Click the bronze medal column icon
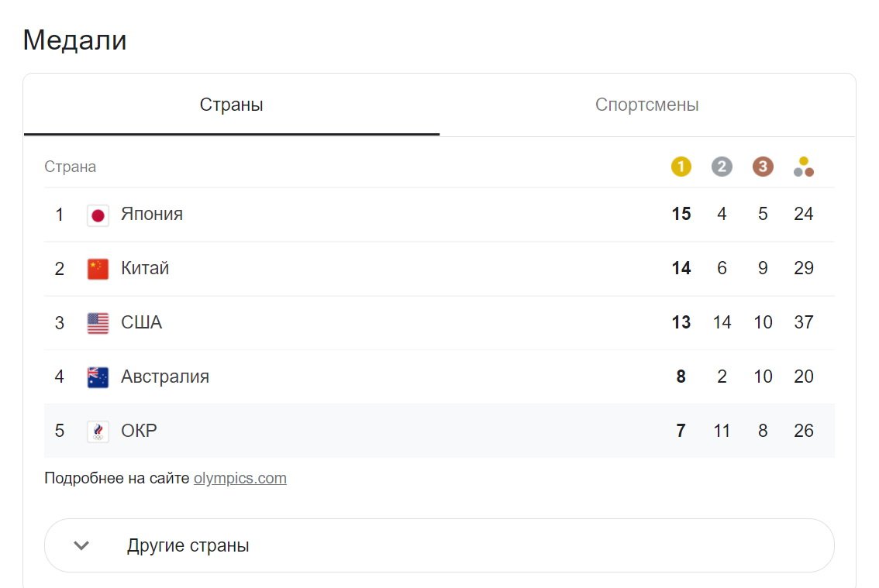The image size is (879, 588). [763, 167]
